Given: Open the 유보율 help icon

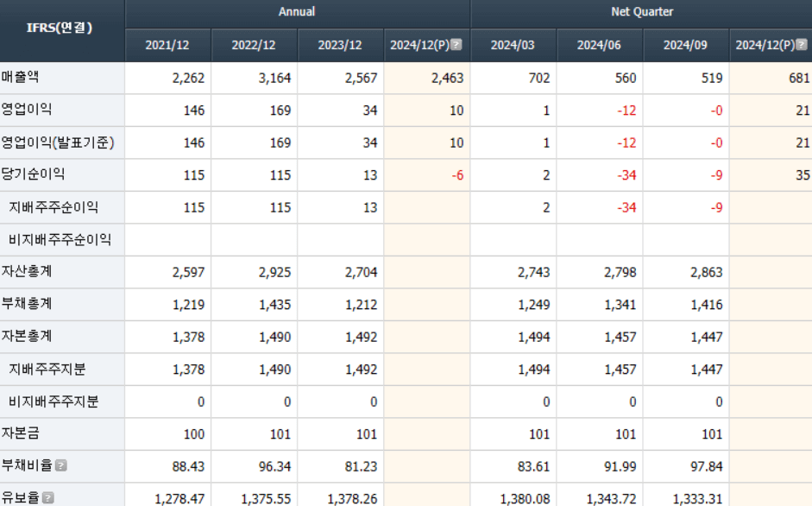Looking at the screenshot, I should click(48, 497).
